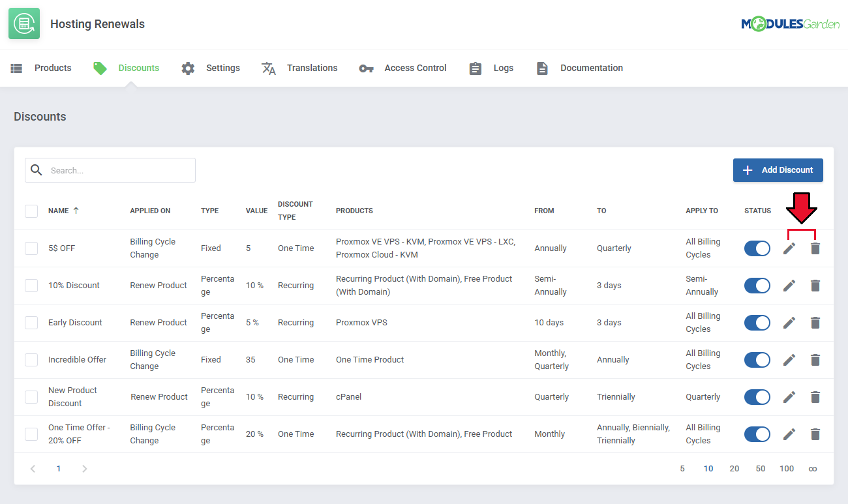Viewport: 848px width, 504px height.
Task: Edit the 10% Discount entry
Action: point(789,286)
